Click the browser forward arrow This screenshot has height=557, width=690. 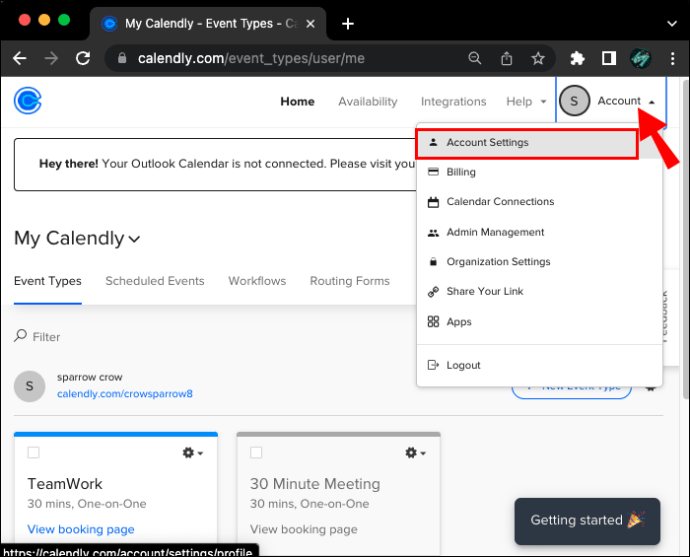click(x=51, y=58)
